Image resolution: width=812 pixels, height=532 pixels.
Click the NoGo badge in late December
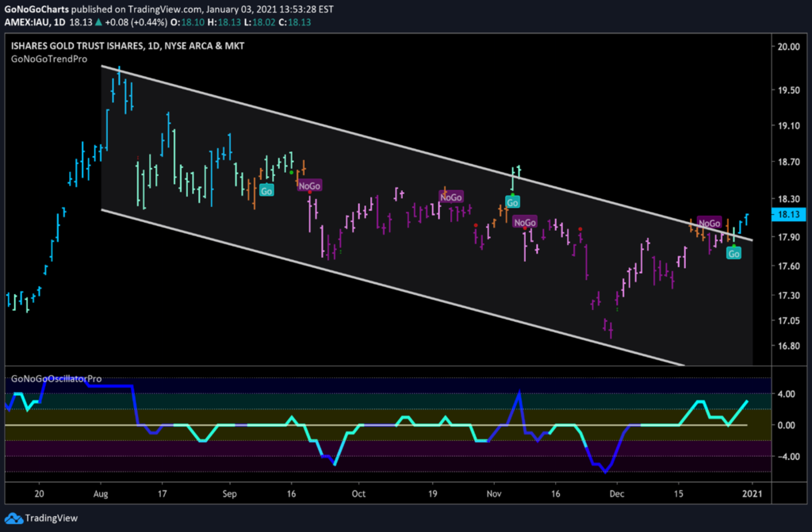(x=709, y=224)
